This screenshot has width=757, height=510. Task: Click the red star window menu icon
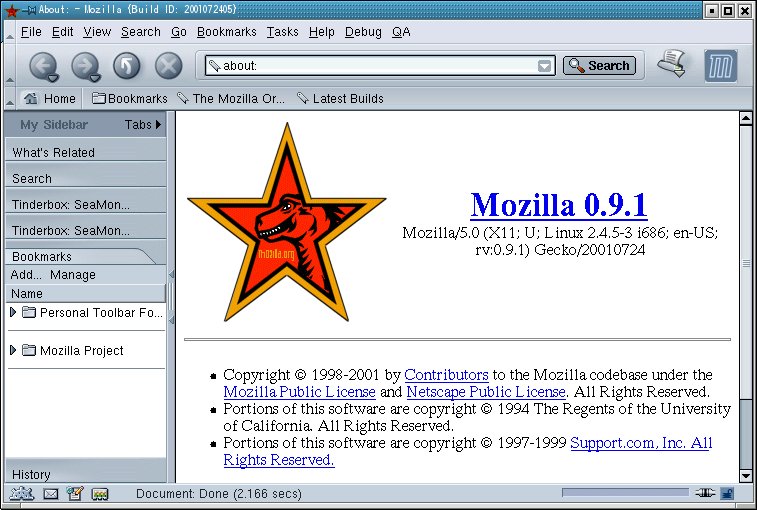point(11,10)
